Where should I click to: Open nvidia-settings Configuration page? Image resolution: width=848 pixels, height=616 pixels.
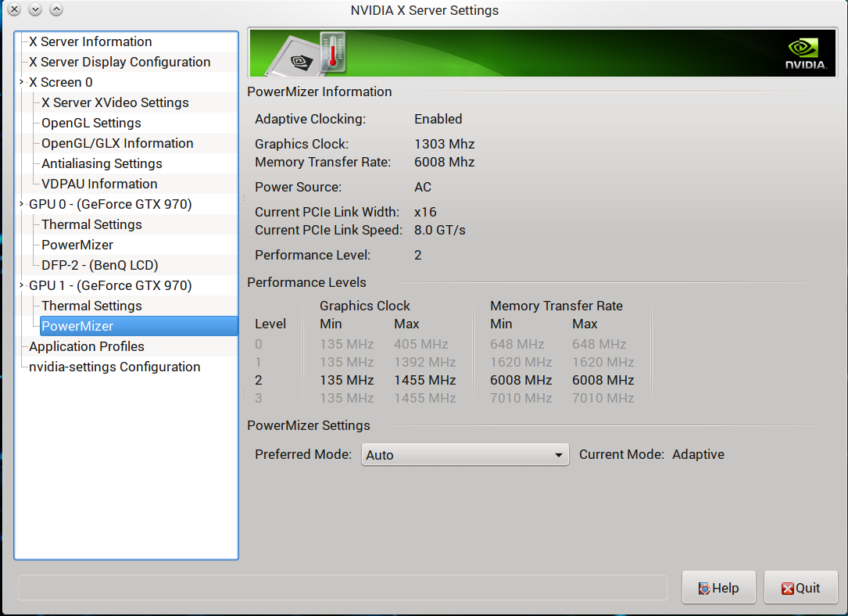point(115,367)
